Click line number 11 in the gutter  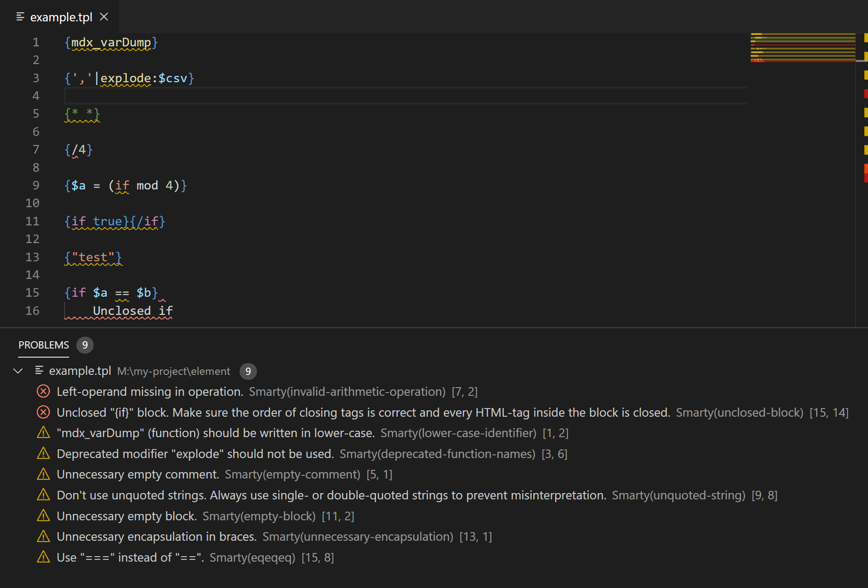tap(32, 221)
